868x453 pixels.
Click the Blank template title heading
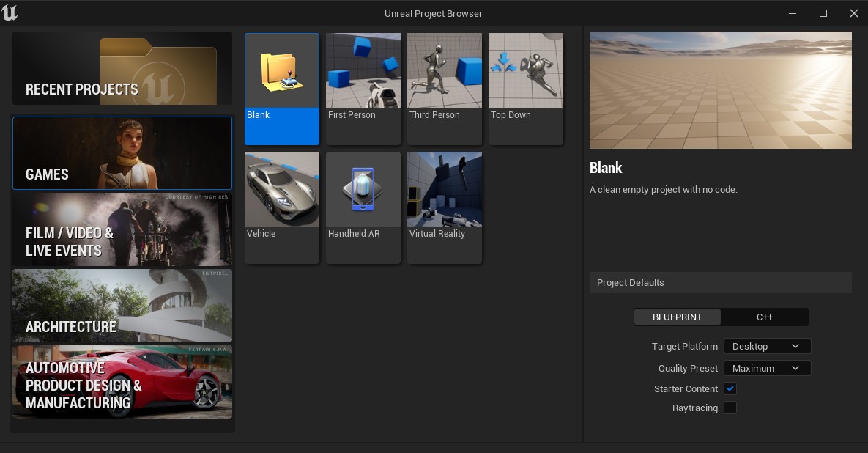[x=606, y=168]
